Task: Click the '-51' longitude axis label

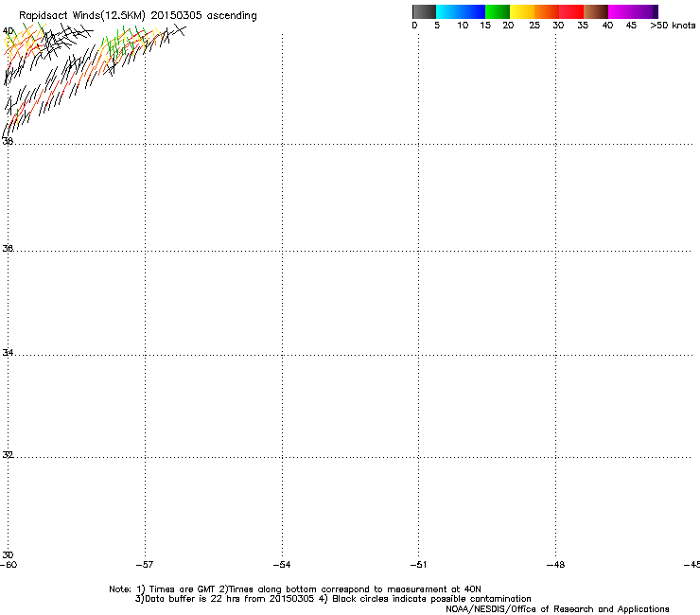Action: pyautogui.click(x=418, y=565)
